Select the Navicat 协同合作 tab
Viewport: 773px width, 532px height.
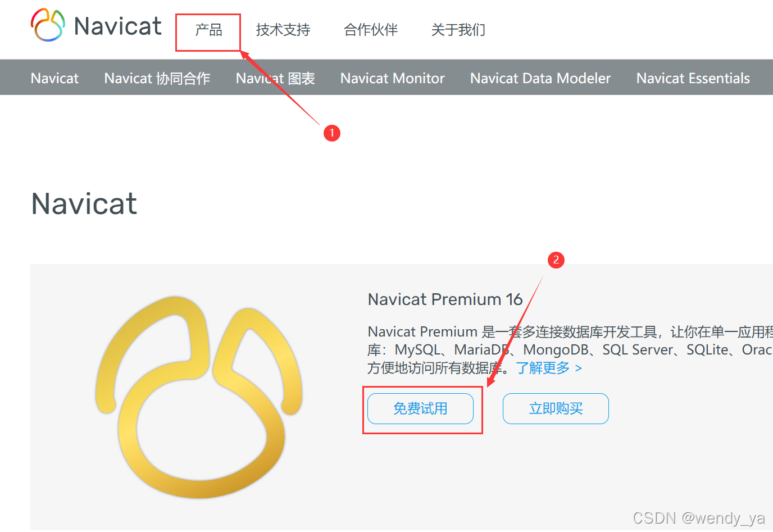click(x=157, y=78)
